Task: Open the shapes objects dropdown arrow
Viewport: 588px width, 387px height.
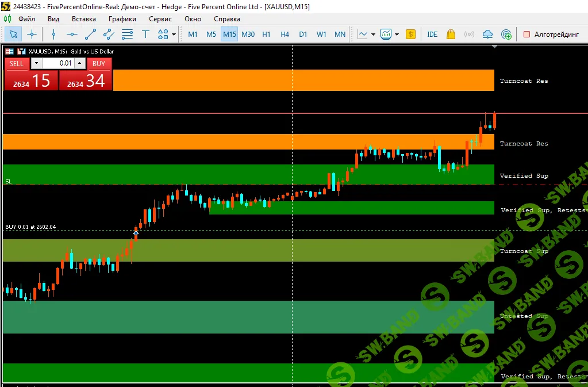Action: [174, 34]
